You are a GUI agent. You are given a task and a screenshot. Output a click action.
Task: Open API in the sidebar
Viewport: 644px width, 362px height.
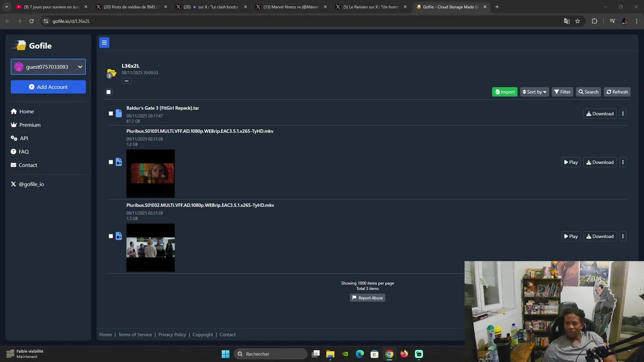point(20,138)
